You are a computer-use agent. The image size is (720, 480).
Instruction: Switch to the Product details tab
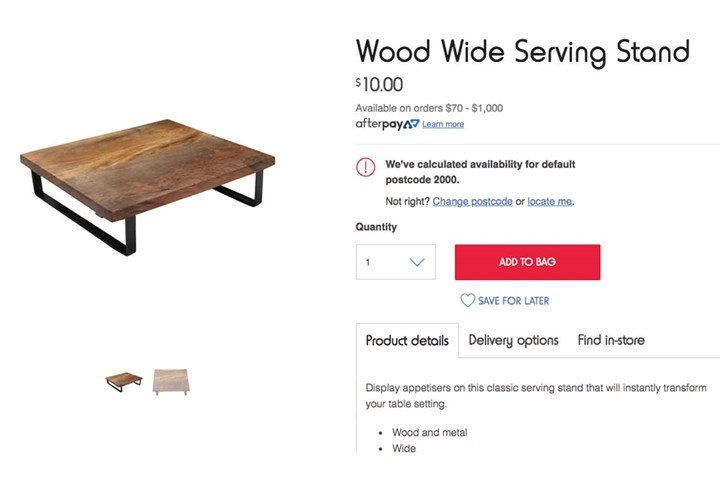coord(407,340)
